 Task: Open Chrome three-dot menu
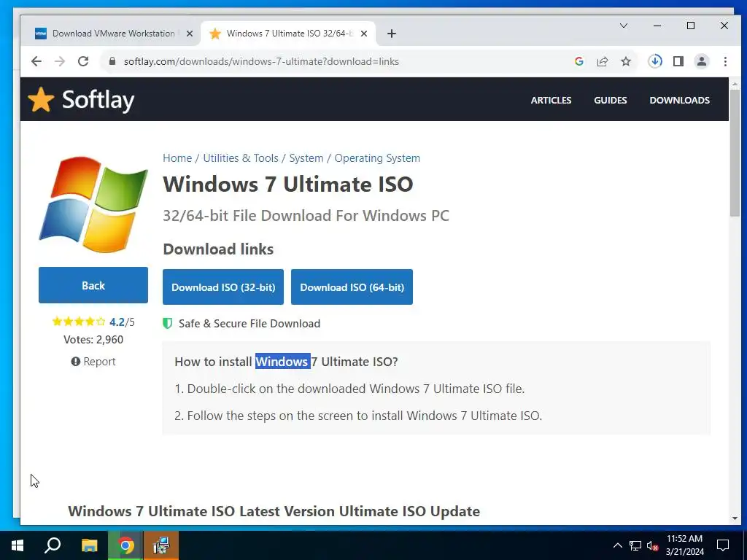click(x=725, y=61)
